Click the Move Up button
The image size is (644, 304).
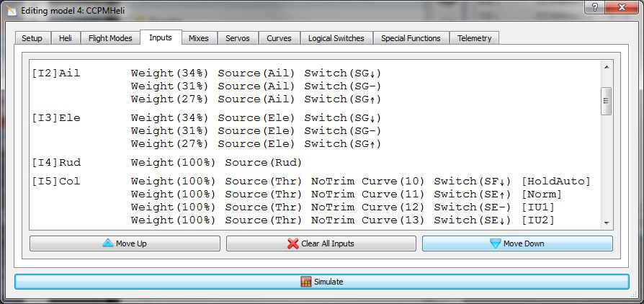[x=125, y=243]
